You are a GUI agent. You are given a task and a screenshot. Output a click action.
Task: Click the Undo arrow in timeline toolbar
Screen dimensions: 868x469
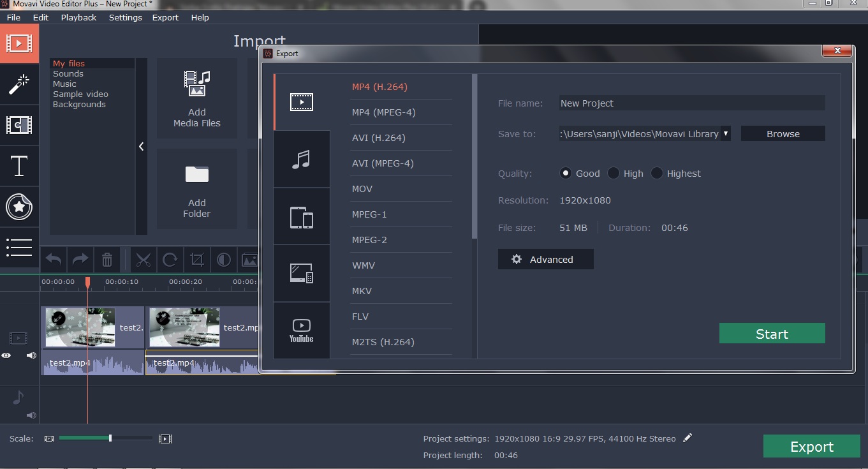(54, 260)
